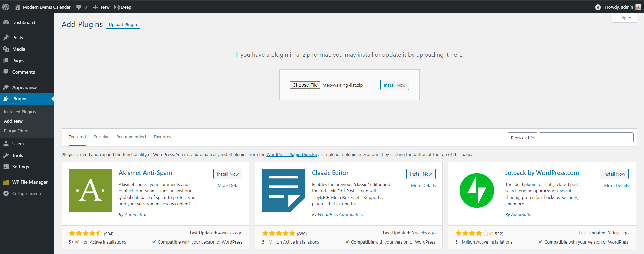Click Install Now for the uploaded zip

click(x=395, y=85)
